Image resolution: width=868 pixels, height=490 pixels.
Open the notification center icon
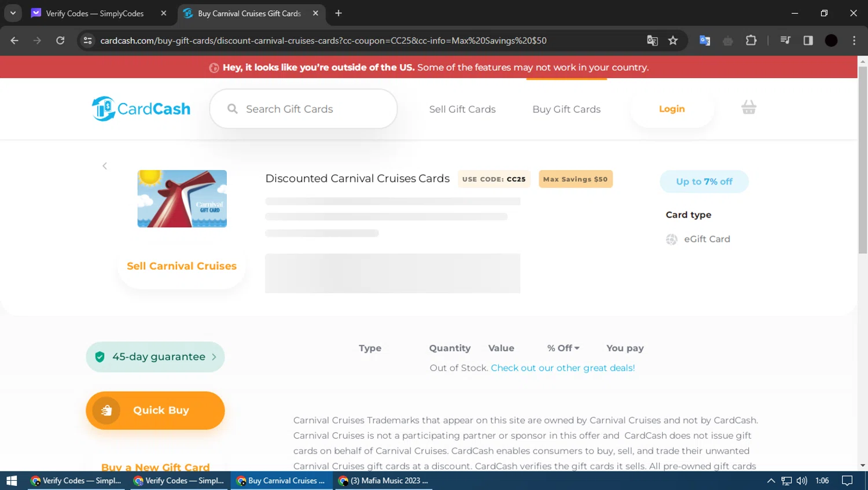tap(847, 481)
